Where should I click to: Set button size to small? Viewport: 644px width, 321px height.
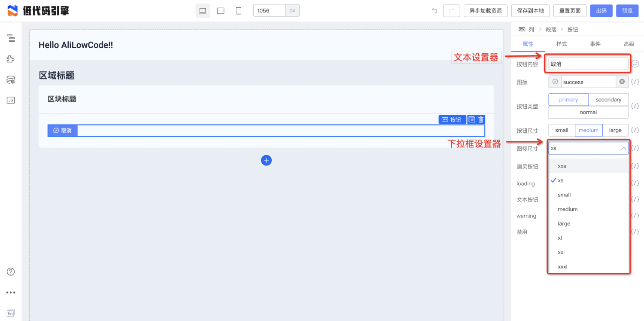(562, 130)
